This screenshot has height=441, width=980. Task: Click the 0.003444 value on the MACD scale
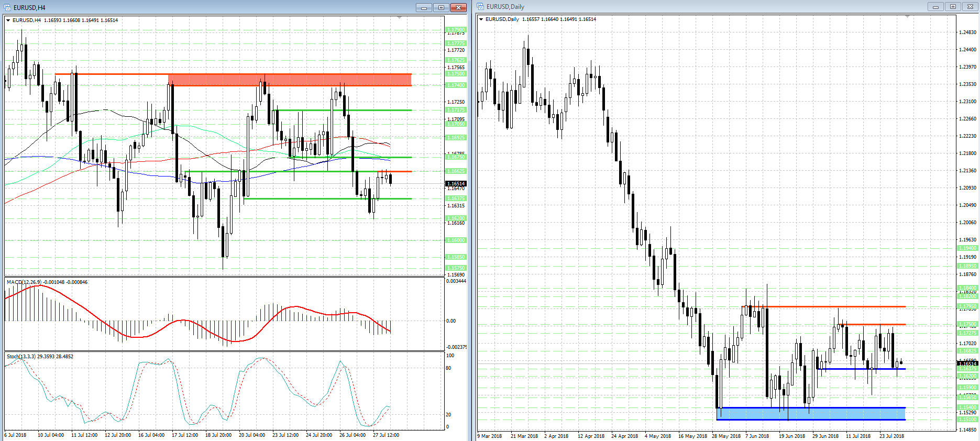click(x=456, y=281)
